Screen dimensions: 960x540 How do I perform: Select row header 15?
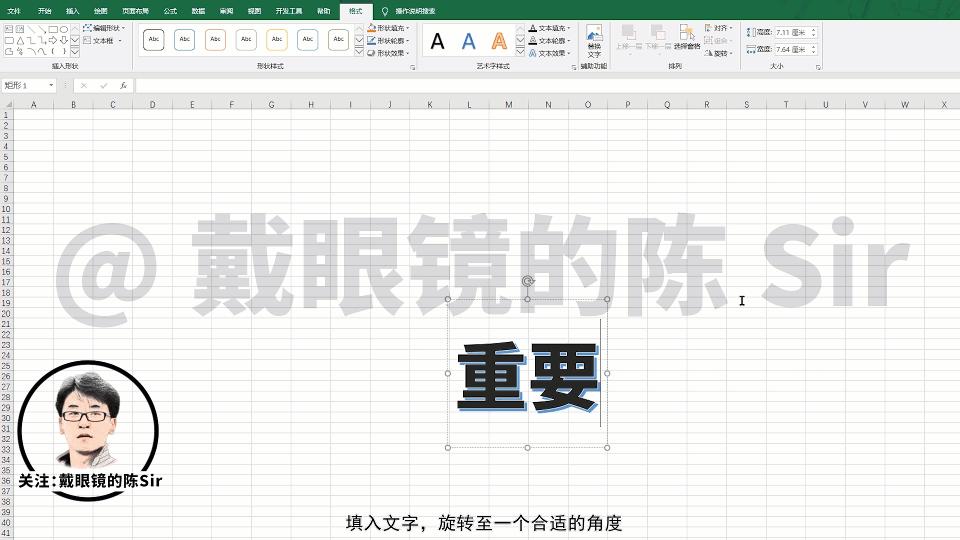click(6, 261)
